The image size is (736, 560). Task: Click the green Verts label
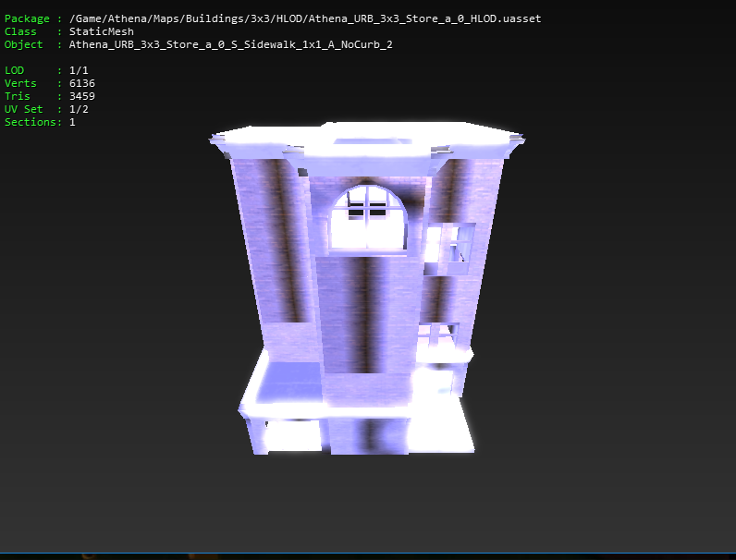pyautogui.click(x=20, y=83)
